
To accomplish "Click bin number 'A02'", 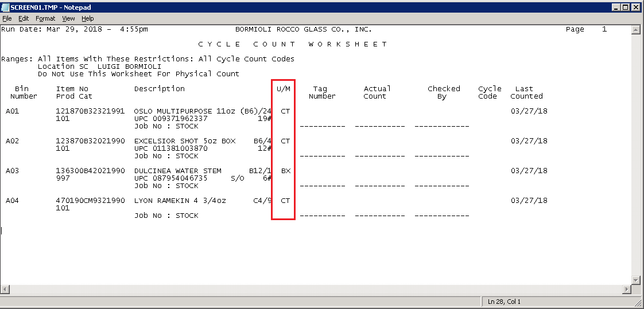I will click(12, 141).
